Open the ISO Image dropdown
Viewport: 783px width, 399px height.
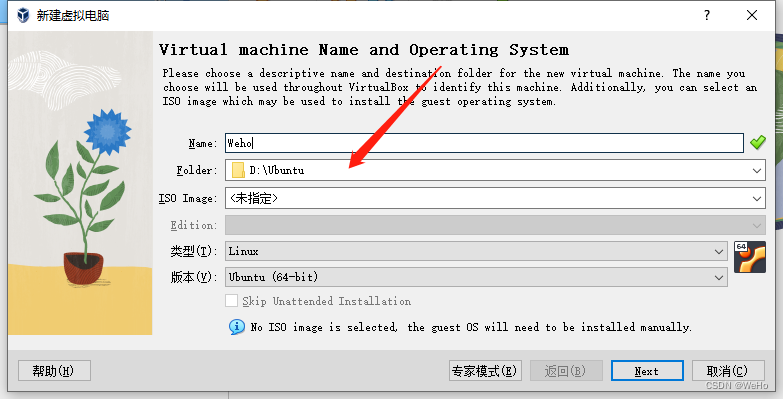click(495, 198)
